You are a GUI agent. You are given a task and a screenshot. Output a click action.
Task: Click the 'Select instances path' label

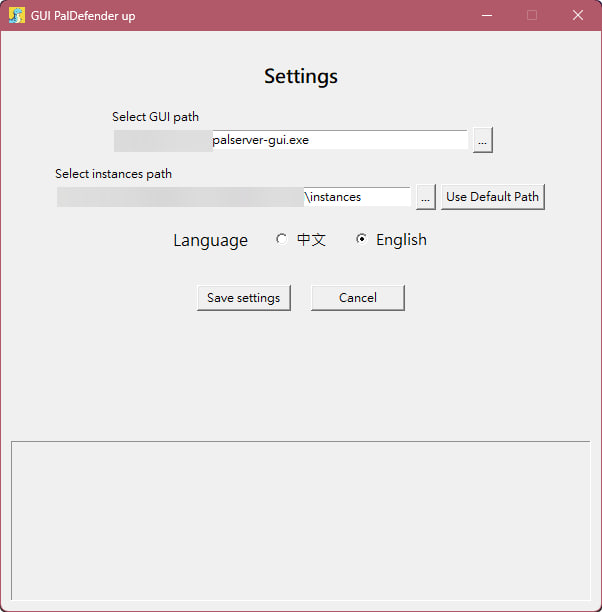coord(114,174)
